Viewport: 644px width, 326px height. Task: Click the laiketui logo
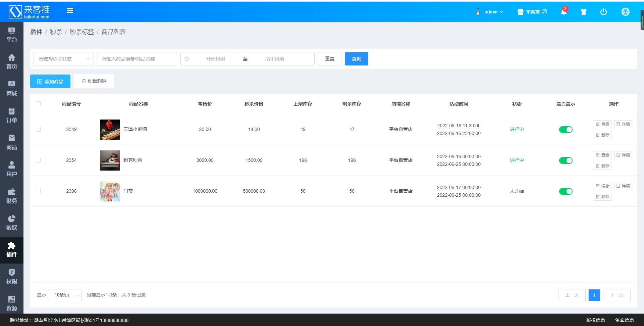(x=29, y=12)
